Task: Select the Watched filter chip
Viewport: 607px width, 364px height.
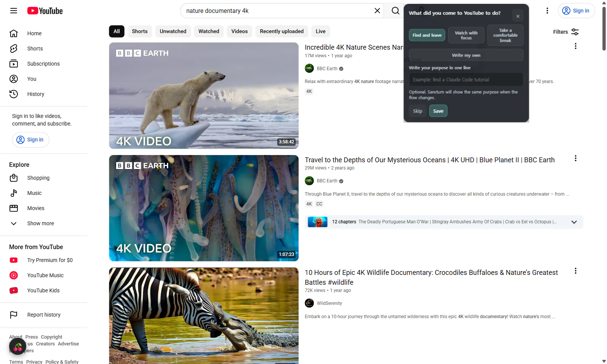Action: pos(209,31)
